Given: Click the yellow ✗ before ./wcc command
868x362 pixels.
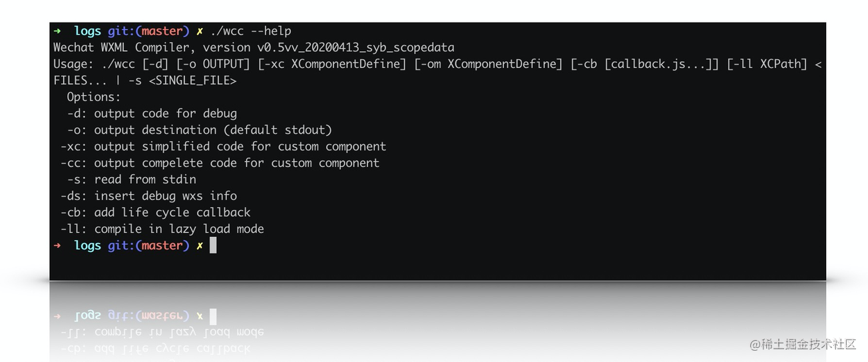Looking at the screenshot, I should pos(200,31).
